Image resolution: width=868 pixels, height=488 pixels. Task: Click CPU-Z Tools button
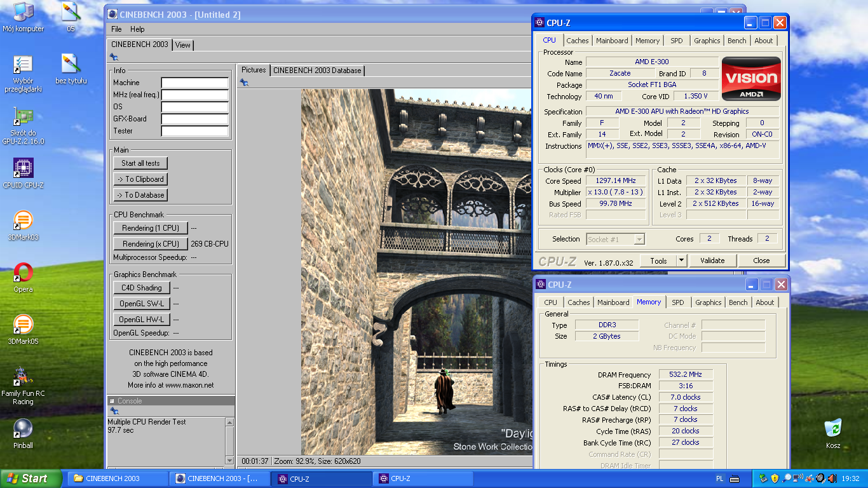[658, 261]
